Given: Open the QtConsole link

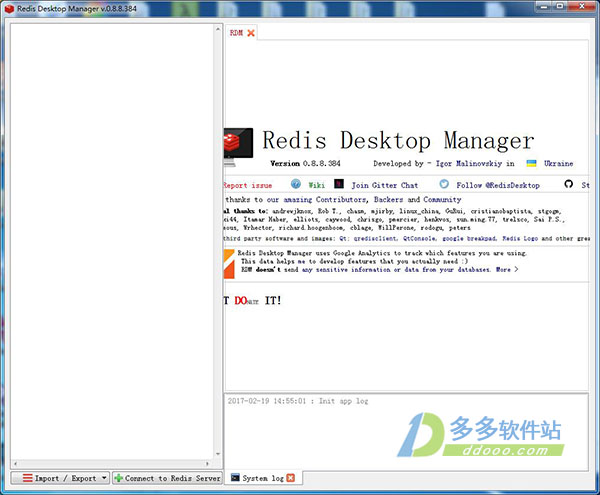Looking at the screenshot, I should pos(419,238).
